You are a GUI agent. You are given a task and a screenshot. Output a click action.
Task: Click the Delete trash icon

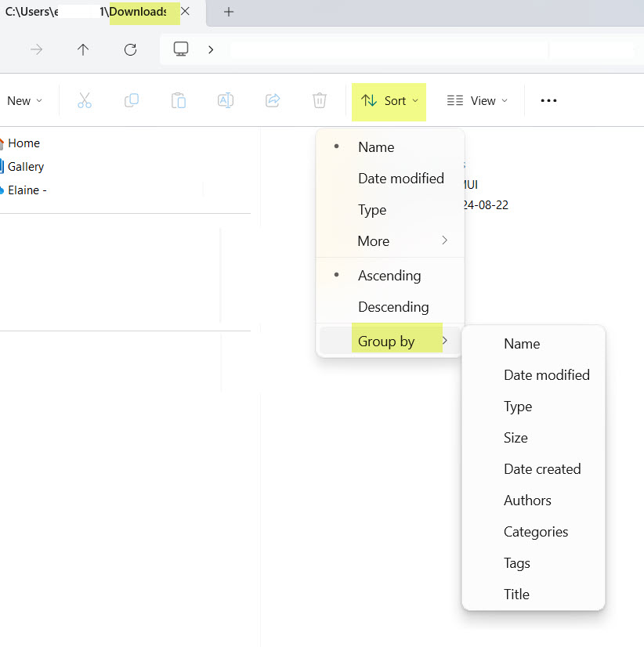pos(320,100)
